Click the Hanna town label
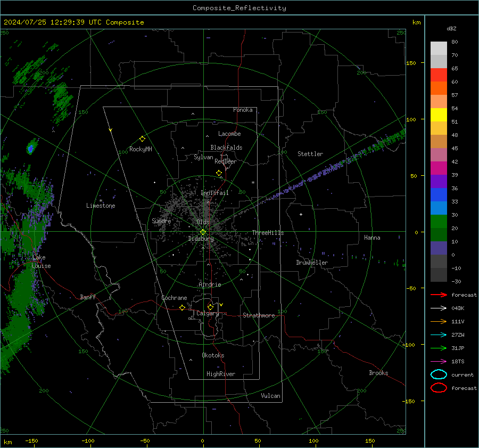This screenshot has height=448, width=479. point(372,238)
